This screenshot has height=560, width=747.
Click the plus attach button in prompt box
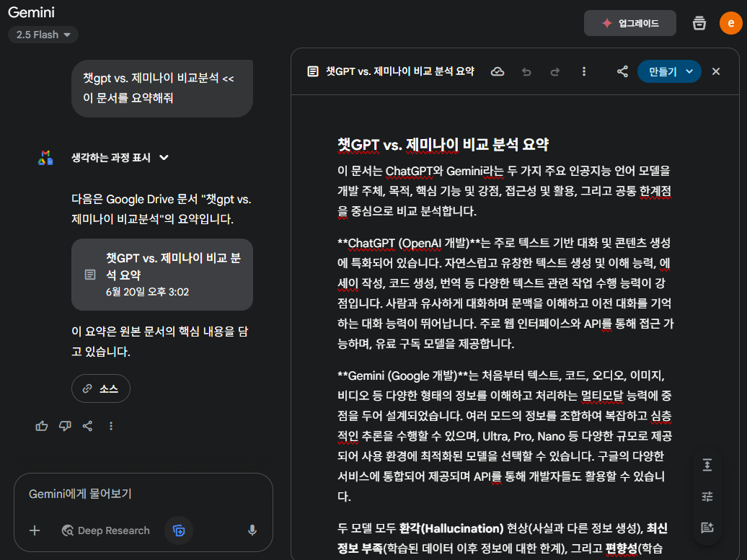click(x=35, y=530)
